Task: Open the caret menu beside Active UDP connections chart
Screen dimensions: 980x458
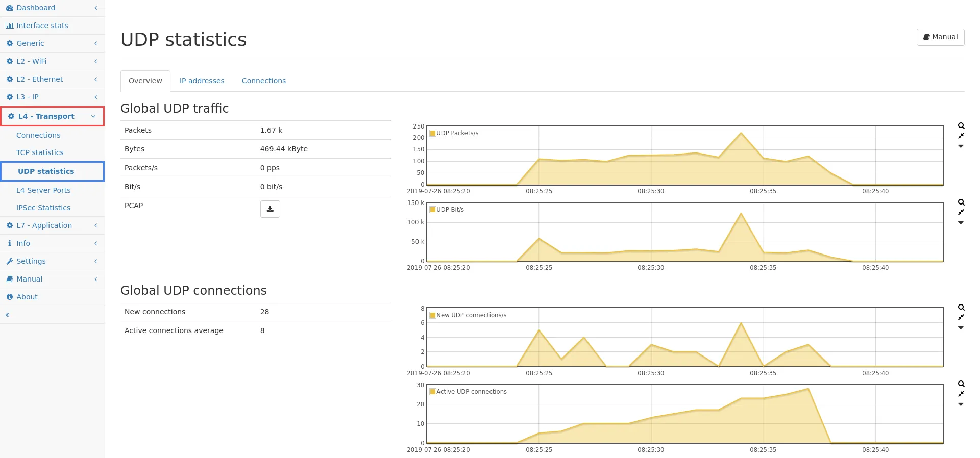Action: click(x=961, y=404)
